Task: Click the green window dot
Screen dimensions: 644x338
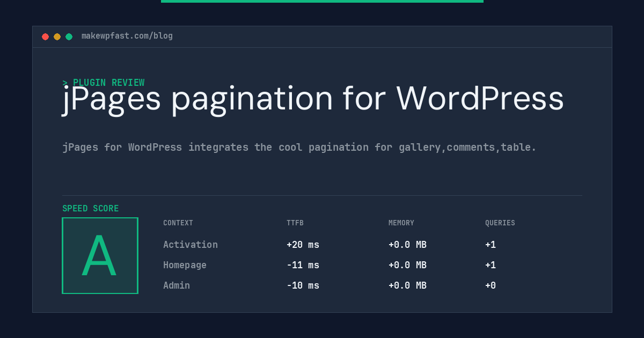Action: [x=69, y=36]
